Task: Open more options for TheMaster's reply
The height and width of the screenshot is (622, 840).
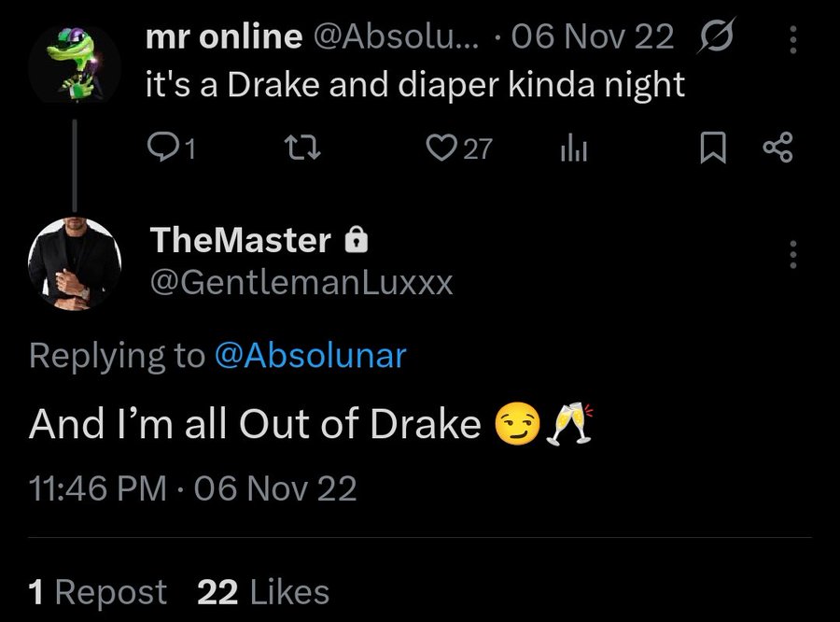Action: point(793,254)
